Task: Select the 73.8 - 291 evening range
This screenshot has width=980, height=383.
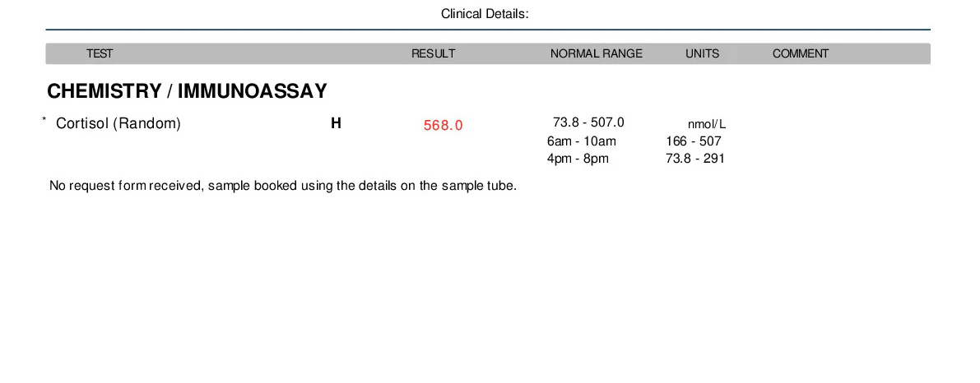Action: pos(694,159)
